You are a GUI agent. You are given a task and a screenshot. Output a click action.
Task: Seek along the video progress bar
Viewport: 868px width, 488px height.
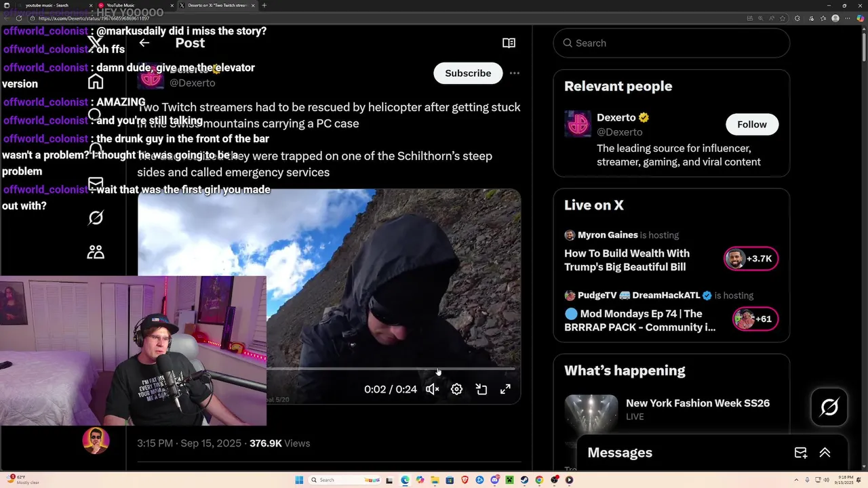390,369
